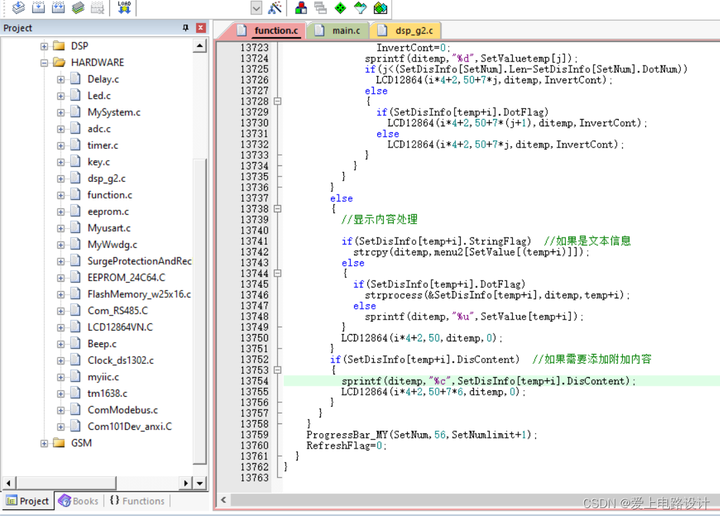Viewport: 720px width, 516px height.
Task: Expand the GSM folder group
Action: pos(44,443)
